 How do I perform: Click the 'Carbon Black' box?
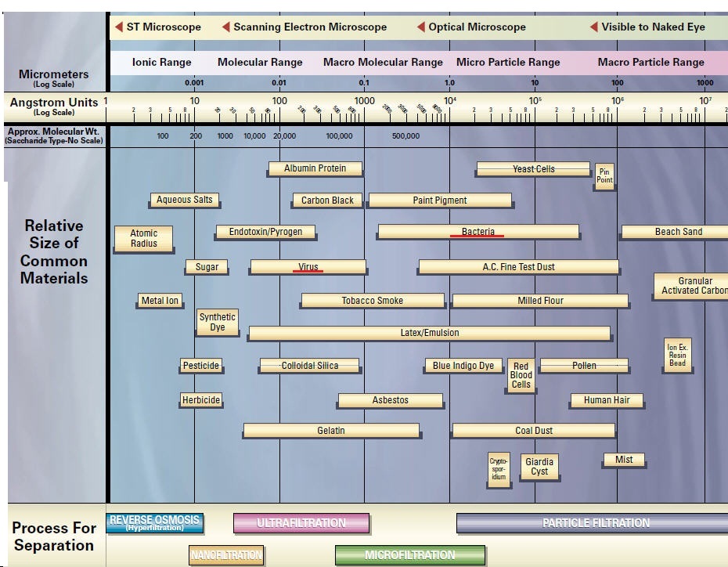coord(327,200)
